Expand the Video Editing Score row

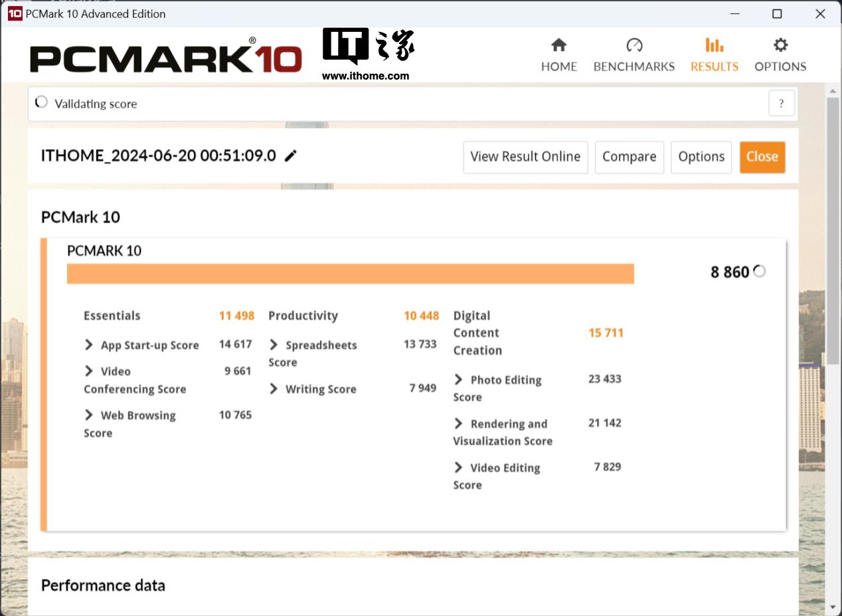[x=458, y=467]
